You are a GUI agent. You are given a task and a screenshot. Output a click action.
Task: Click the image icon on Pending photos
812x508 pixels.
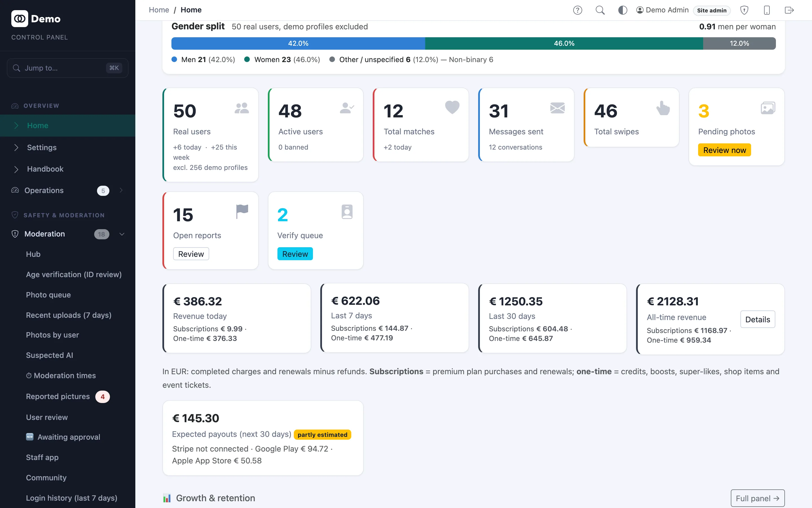point(768,108)
